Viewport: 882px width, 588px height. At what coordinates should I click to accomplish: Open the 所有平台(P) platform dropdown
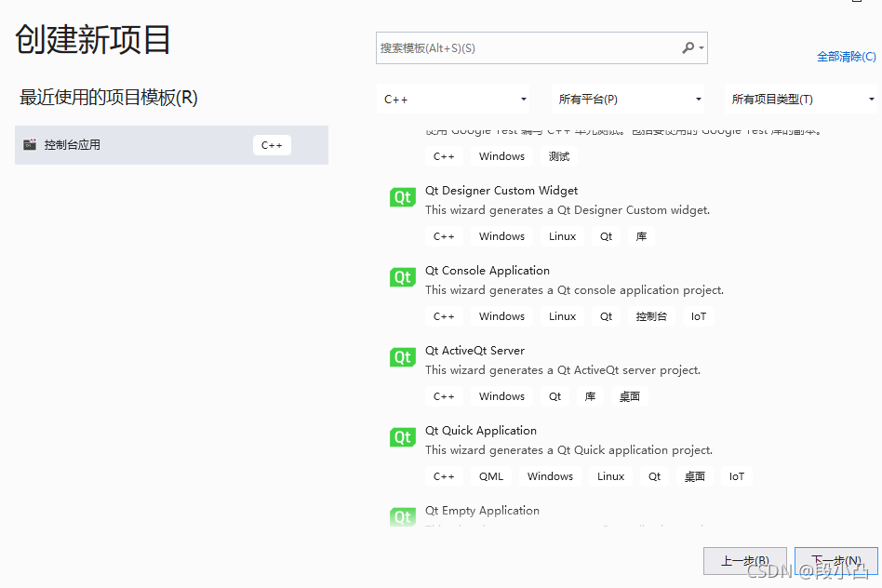[x=628, y=99]
